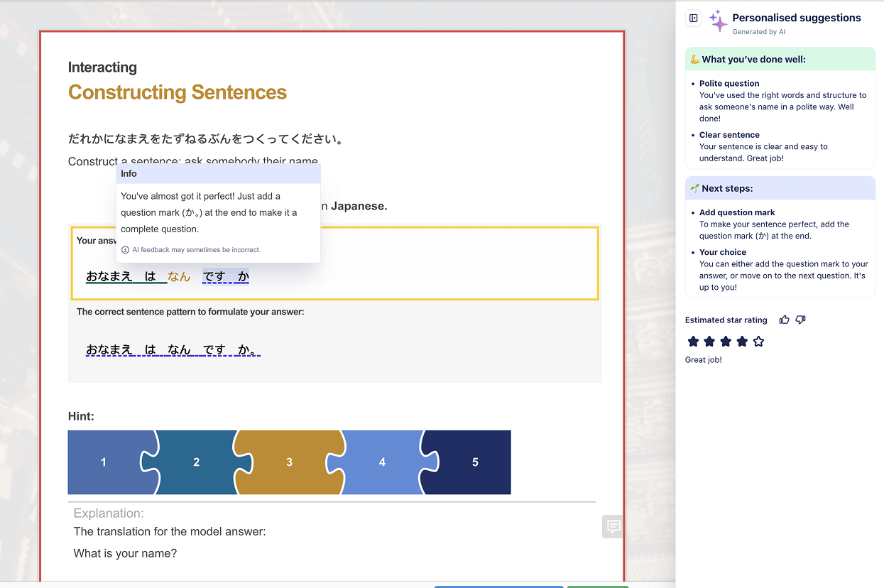884x588 pixels.
Task: Click the thumbs up rating icon
Action: click(x=784, y=320)
